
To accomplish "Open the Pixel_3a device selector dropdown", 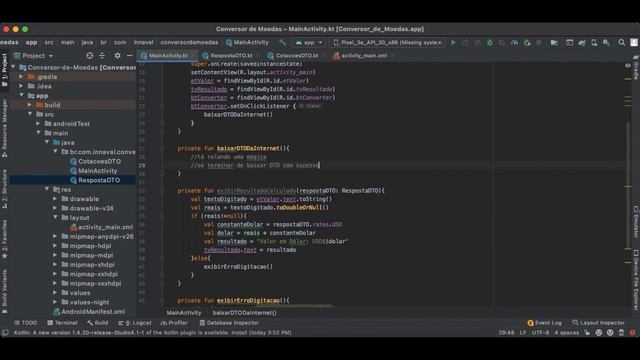I will pos(387,42).
